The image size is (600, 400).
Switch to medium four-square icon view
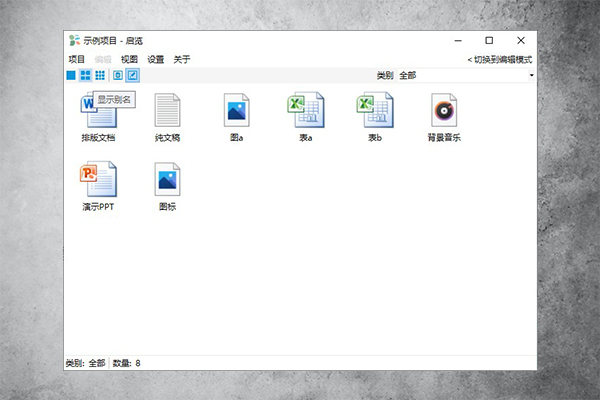[x=85, y=75]
